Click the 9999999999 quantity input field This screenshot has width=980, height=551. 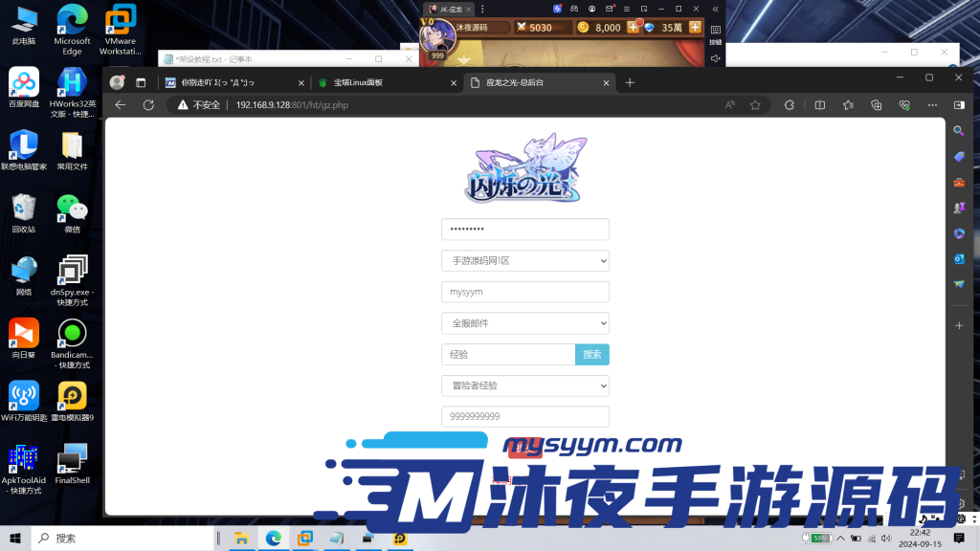coord(524,416)
